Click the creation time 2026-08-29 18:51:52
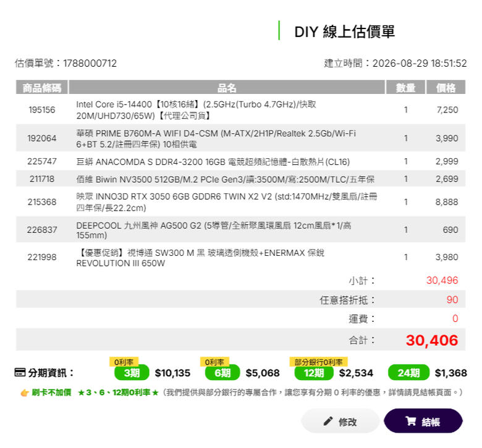 click(420, 64)
